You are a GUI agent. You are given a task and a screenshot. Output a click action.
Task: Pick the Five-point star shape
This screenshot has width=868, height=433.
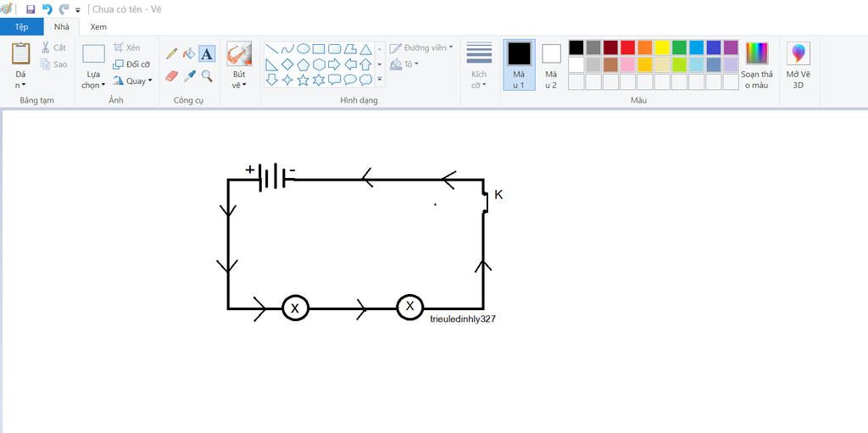303,80
